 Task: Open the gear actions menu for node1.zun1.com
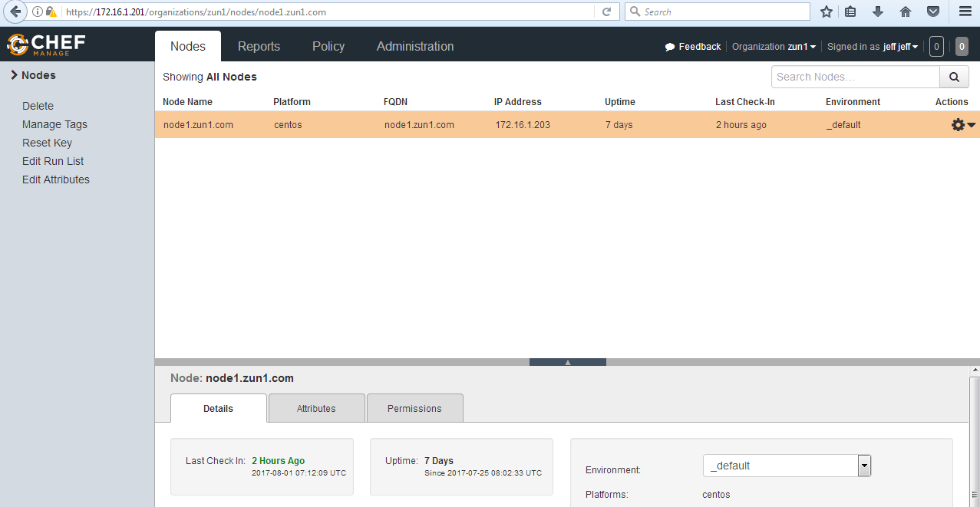(x=963, y=125)
